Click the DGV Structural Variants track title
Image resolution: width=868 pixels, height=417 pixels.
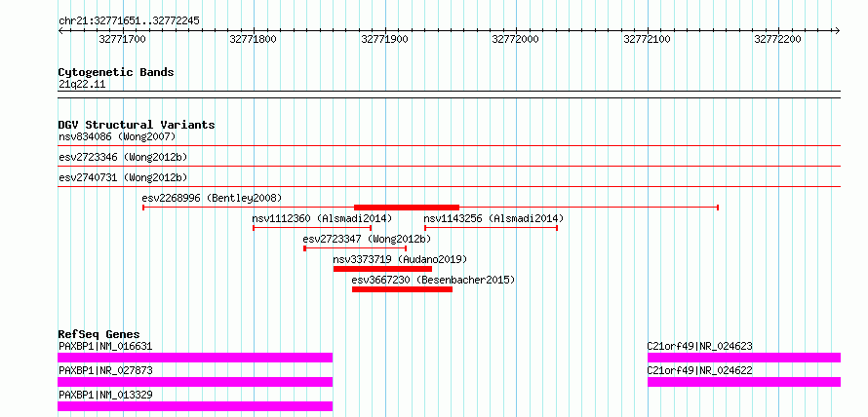coord(137,125)
